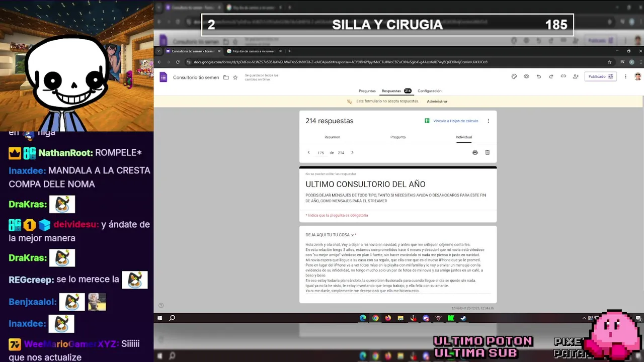Open the Windows Start menu
The width and height of the screenshot is (644, 362).
[x=160, y=318]
